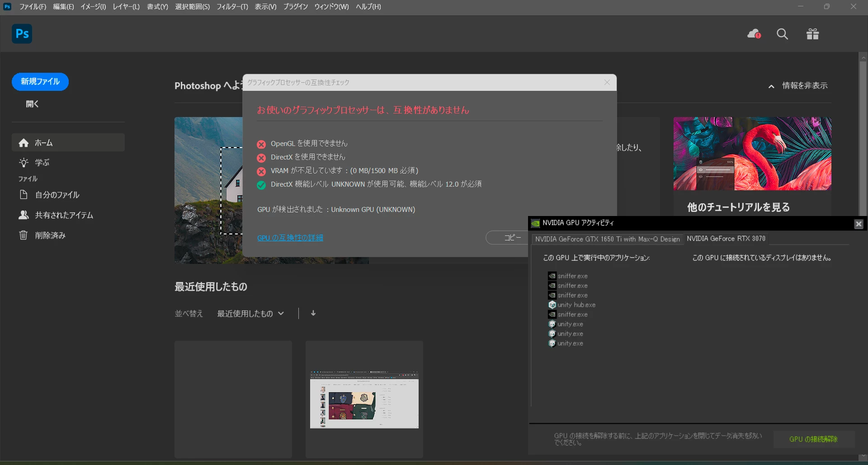
Task: Open the blank recent file thumbnail
Action: coord(233,399)
